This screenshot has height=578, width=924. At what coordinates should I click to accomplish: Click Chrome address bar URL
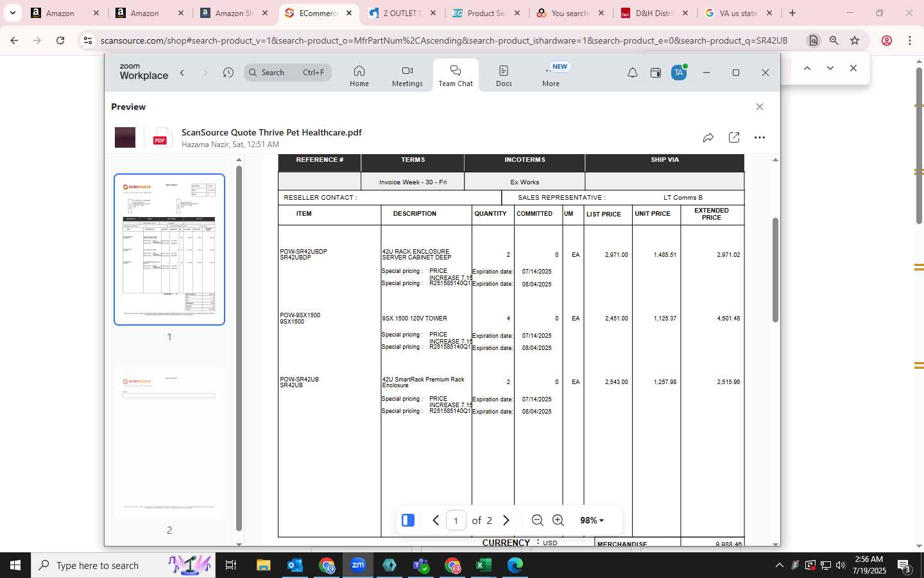[x=444, y=40]
